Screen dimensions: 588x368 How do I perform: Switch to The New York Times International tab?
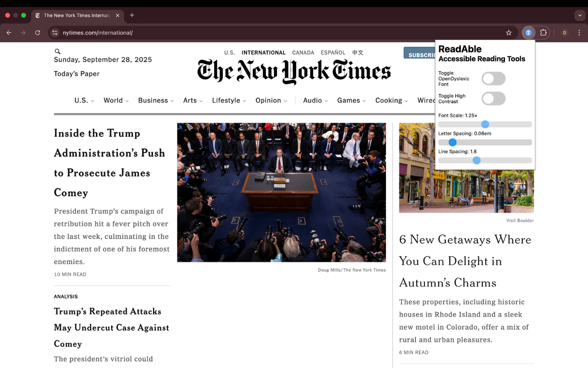[x=77, y=15]
